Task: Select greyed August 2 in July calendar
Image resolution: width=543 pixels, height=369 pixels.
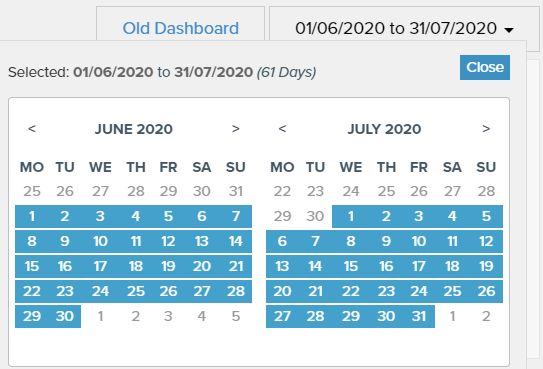Action: coord(486,316)
